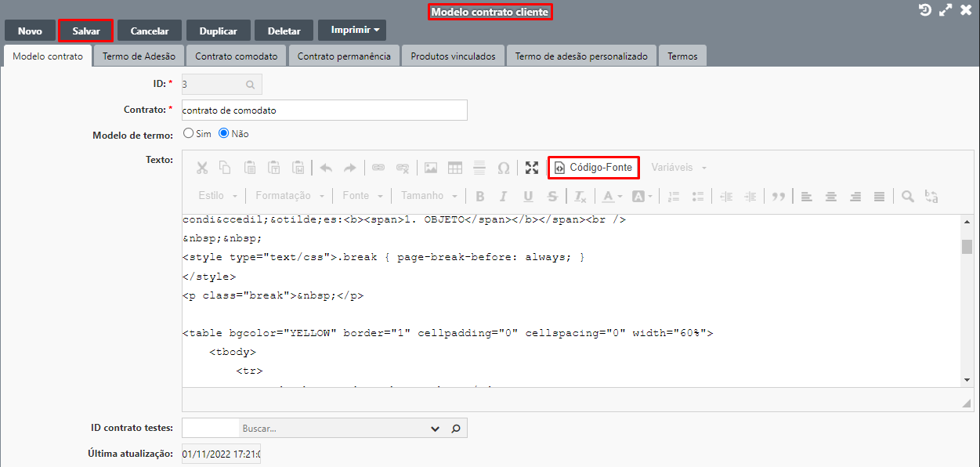Open Termo de adesão personalizado tab
Viewport: 980px width, 467px height.
point(581,56)
